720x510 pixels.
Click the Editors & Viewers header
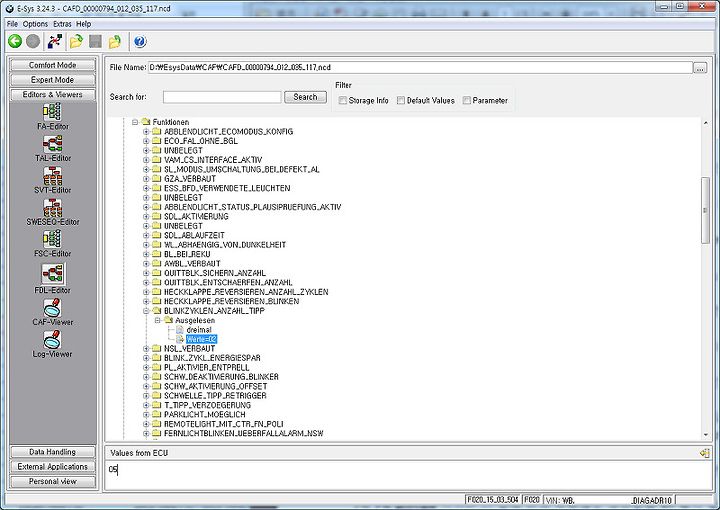coord(52,95)
